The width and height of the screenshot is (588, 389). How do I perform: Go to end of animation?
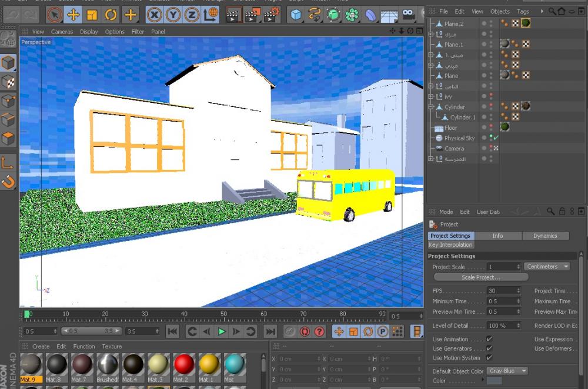pos(270,331)
